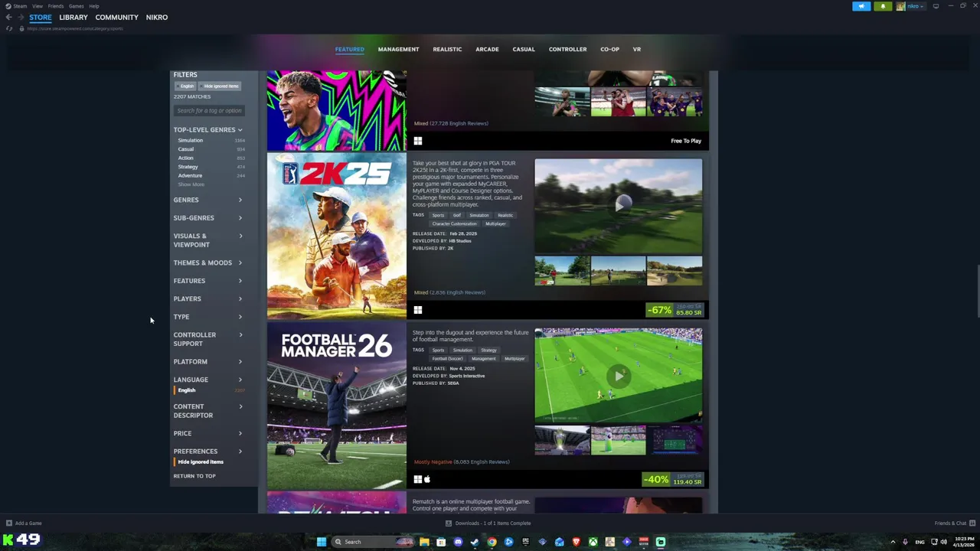Select Simulation genre filter
This screenshot has width=980, height=551.
coord(191,140)
